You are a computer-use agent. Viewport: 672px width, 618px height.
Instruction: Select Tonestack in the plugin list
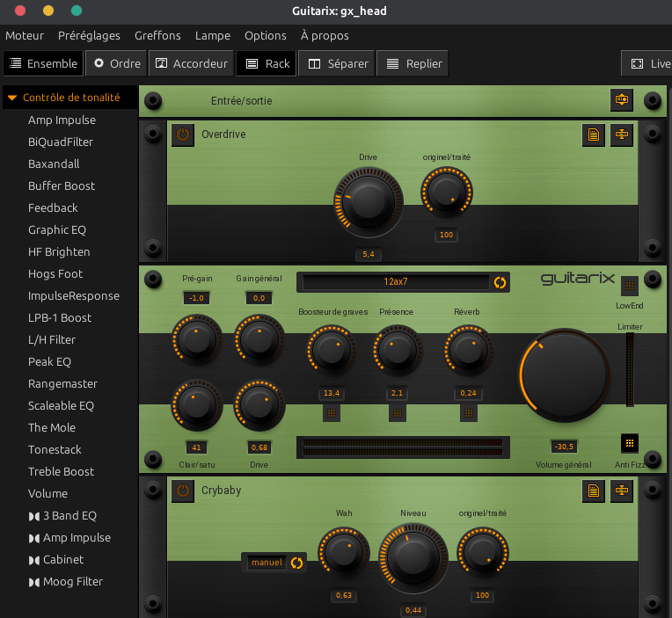point(55,449)
